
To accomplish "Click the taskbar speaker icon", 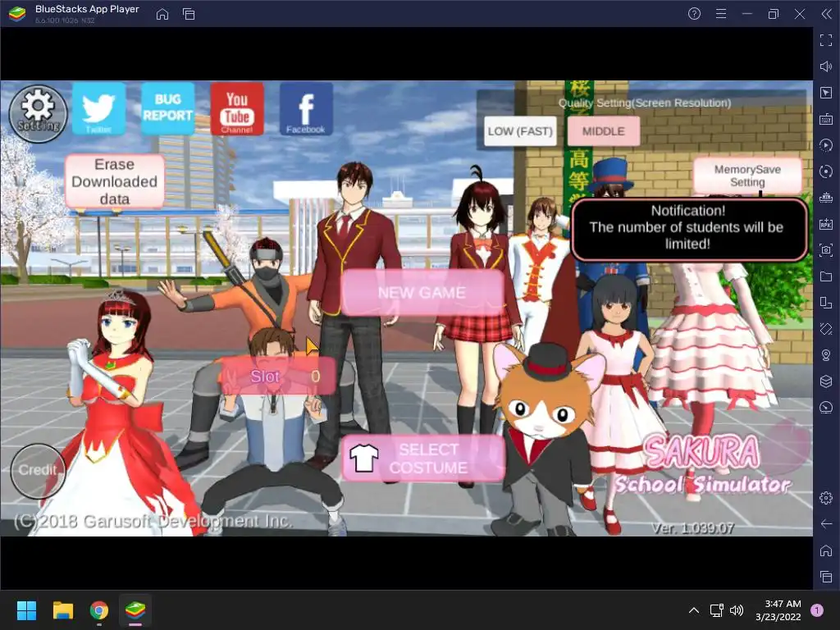I will point(737,610).
